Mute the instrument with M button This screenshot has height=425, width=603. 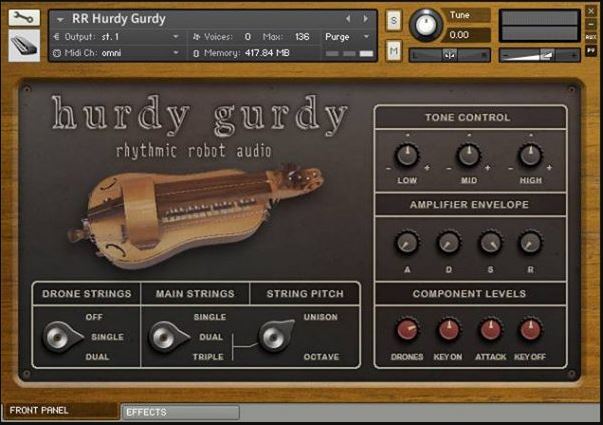pyautogui.click(x=393, y=50)
